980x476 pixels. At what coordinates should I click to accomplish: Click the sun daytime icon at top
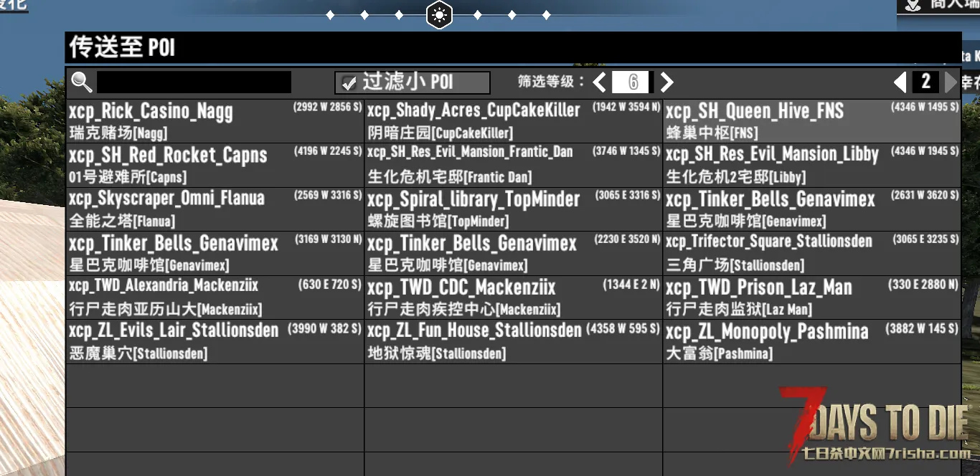coord(439,14)
